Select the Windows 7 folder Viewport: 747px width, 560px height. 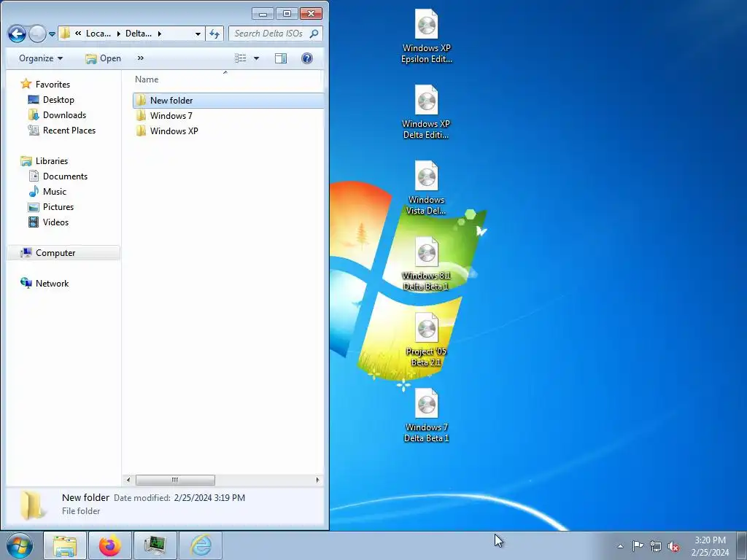(x=171, y=116)
